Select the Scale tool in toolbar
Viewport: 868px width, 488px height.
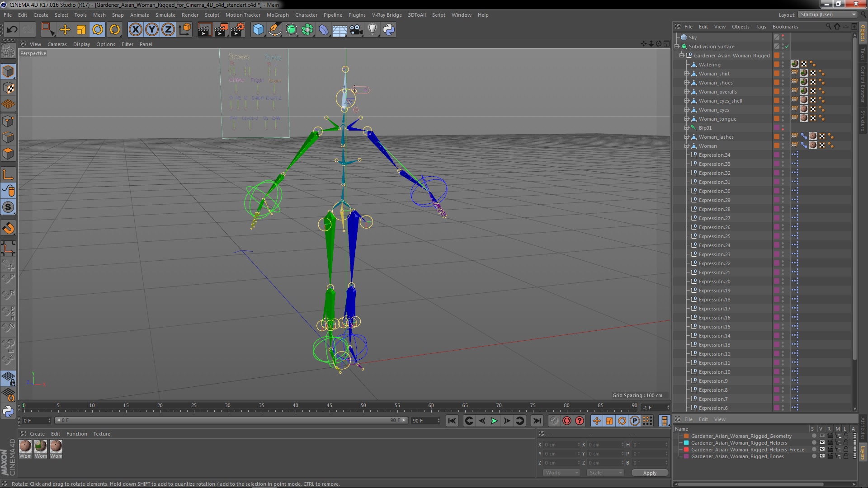click(x=81, y=30)
